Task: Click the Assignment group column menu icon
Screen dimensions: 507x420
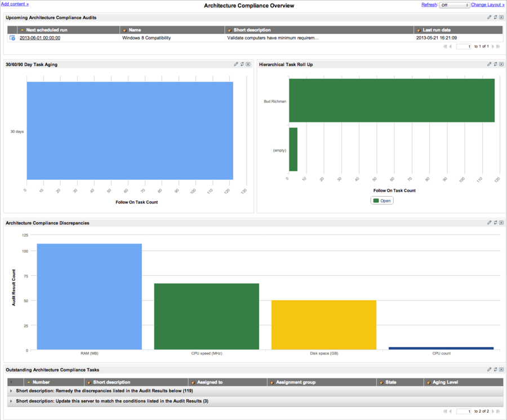Action: point(272,382)
